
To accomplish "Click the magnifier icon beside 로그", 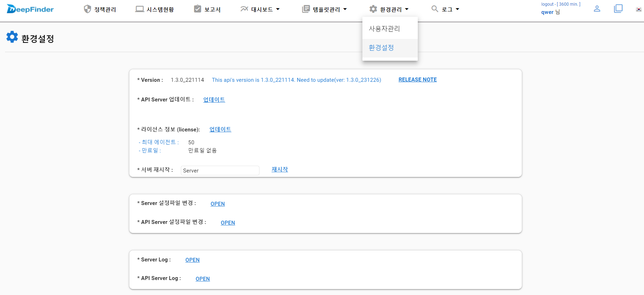I will point(435,9).
